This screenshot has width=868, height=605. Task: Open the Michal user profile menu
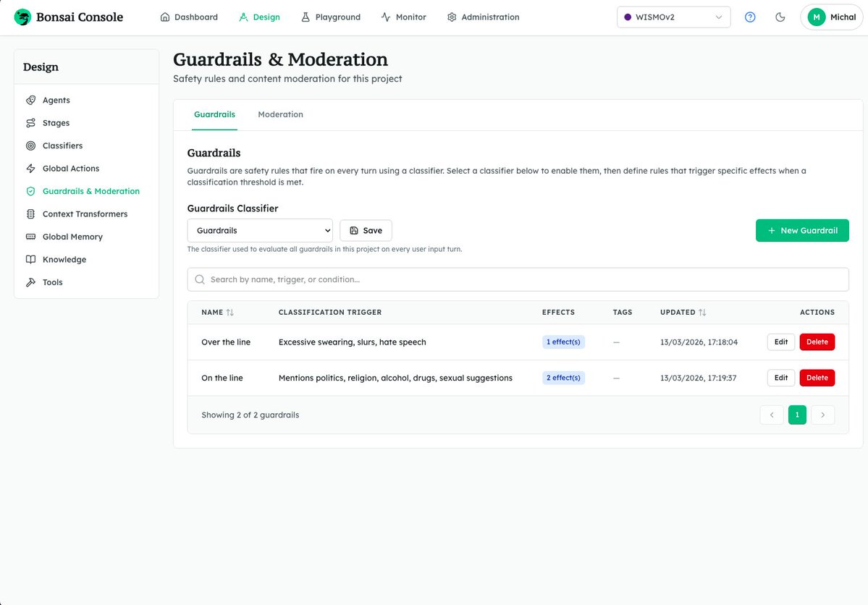(832, 17)
